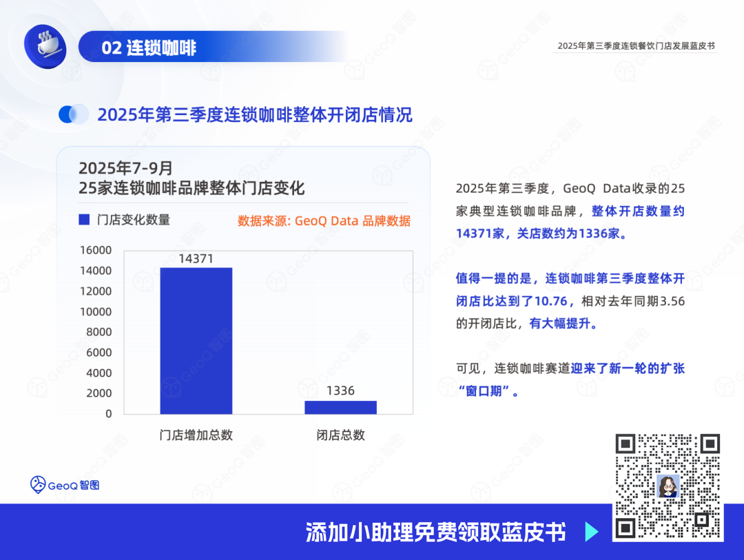Click the blue legend swatch for 门店变化数量
744x560 pixels.
84,219
